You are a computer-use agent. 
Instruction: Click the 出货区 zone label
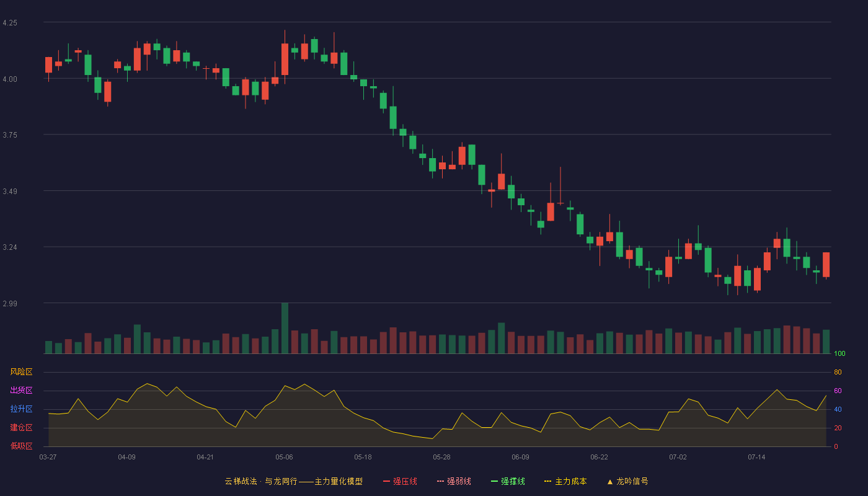coord(21,391)
